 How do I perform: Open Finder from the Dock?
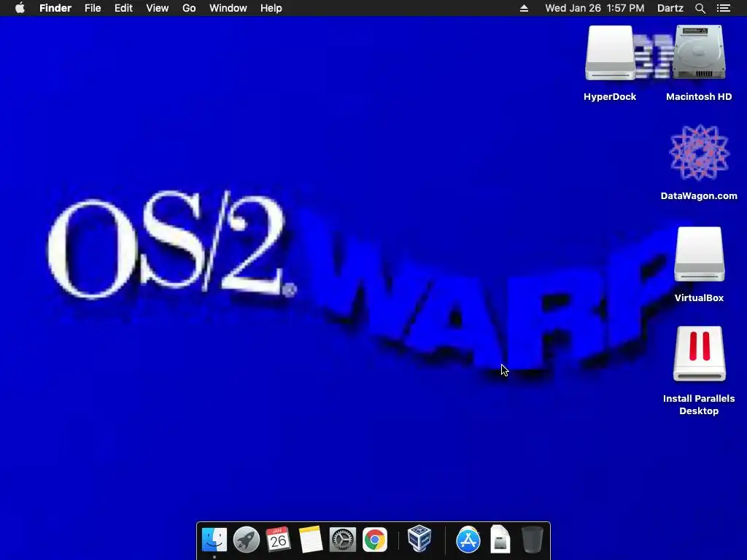[x=214, y=540]
